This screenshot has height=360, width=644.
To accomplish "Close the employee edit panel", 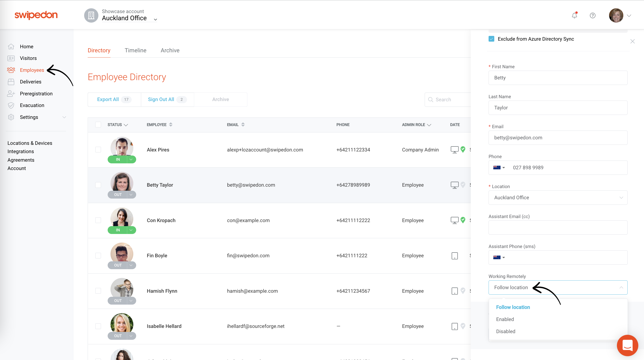I will 632,41.
